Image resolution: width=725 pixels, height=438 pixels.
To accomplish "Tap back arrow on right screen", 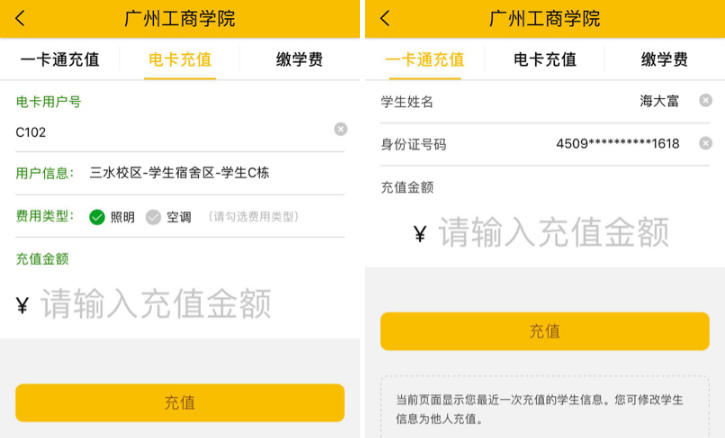I will [386, 18].
